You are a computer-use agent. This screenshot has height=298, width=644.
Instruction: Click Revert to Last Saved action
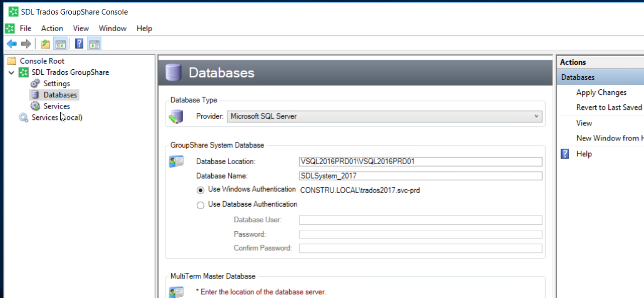609,107
